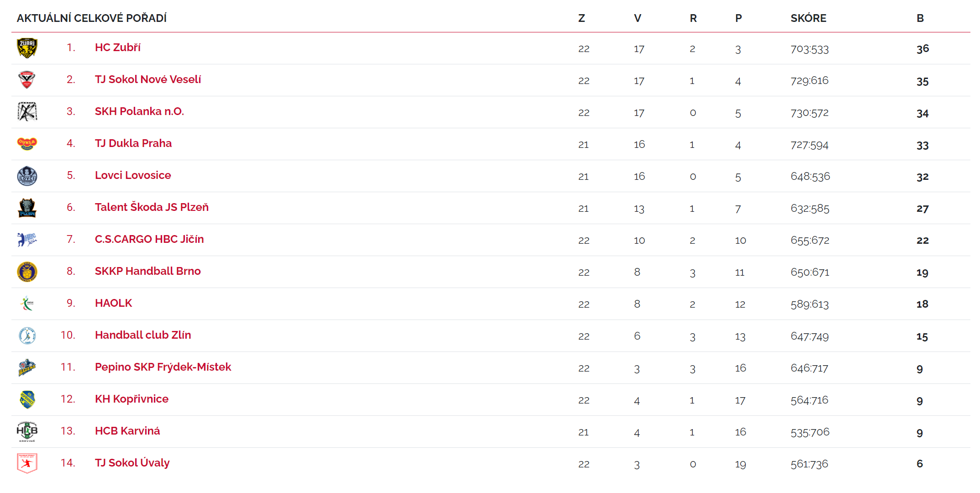Click the Dukla Praha heart-shaped logo

(x=27, y=144)
